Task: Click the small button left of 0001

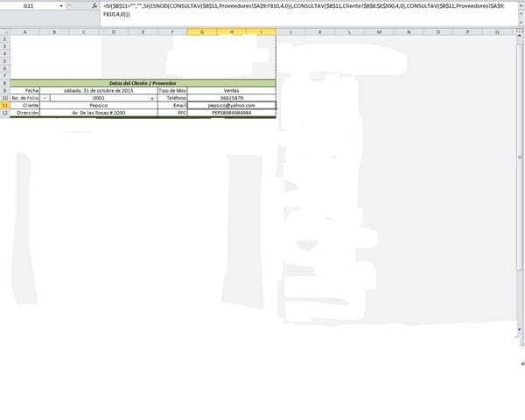Action: click(x=45, y=98)
